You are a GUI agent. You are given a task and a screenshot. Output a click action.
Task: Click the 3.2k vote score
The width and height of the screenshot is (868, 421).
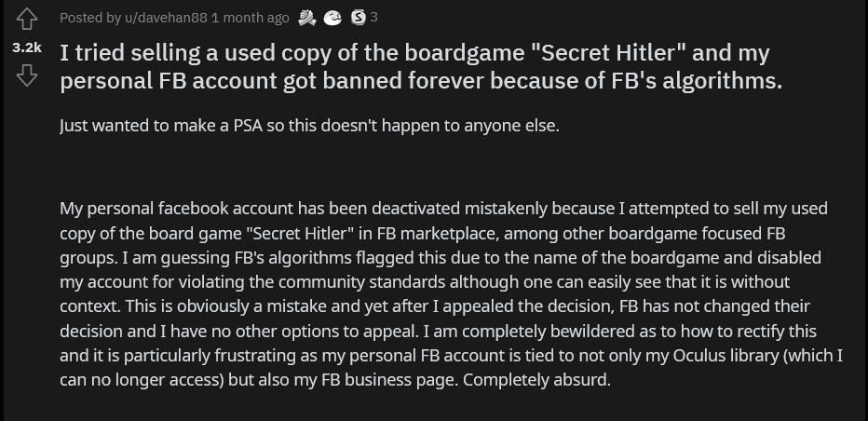pos(27,48)
